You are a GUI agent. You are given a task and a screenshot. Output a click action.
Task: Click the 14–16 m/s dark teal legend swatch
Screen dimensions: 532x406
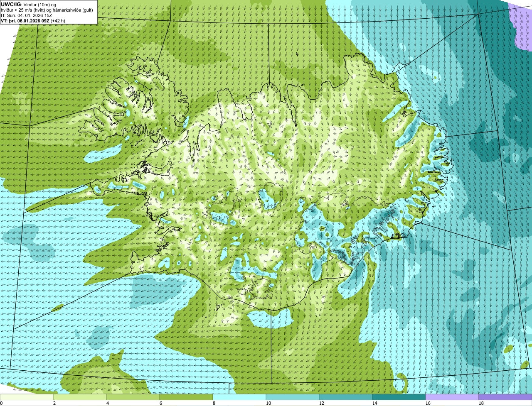coord(399,397)
